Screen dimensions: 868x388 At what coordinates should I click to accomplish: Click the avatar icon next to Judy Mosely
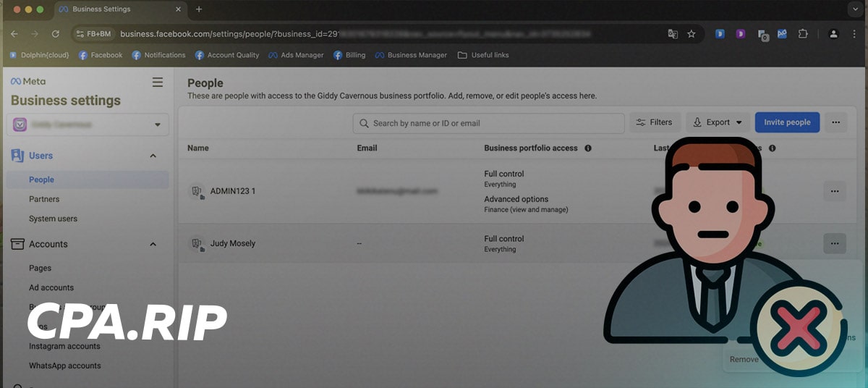click(x=197, y=244)
